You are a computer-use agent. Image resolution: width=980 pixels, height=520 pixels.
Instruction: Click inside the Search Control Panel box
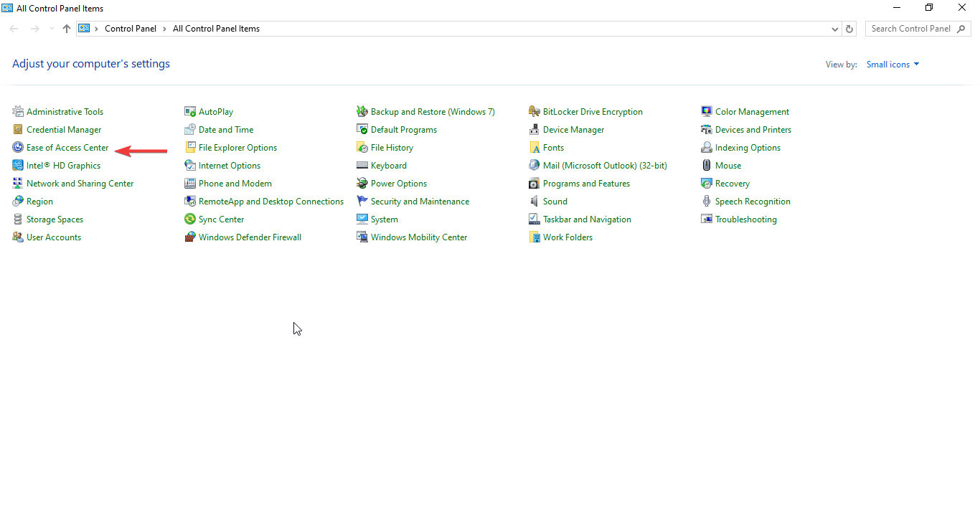(911, 28)
